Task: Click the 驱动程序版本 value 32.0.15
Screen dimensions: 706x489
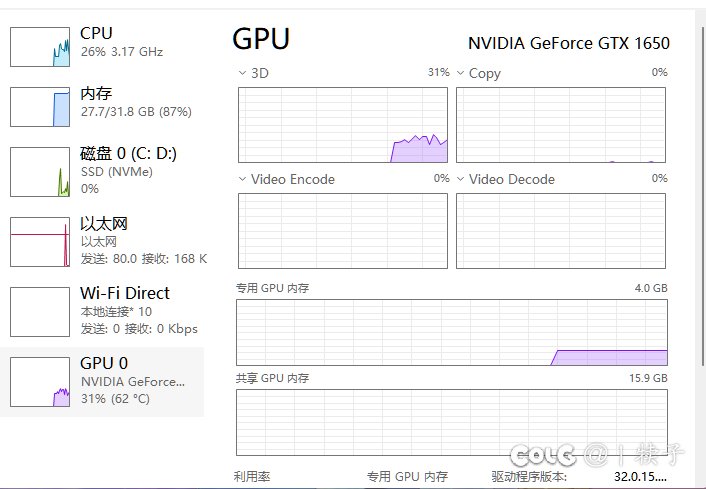Action: click(x=641, y=476)
